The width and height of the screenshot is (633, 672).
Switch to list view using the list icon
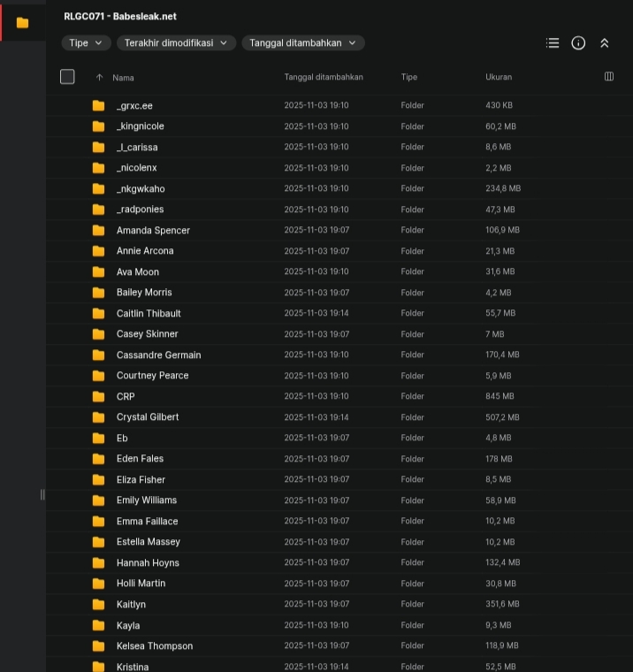[553, 42]
